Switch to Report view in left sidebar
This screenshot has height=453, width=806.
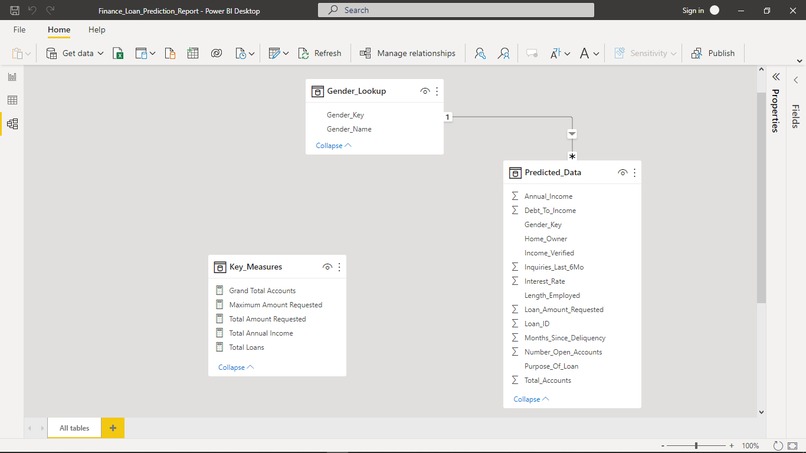12,77
